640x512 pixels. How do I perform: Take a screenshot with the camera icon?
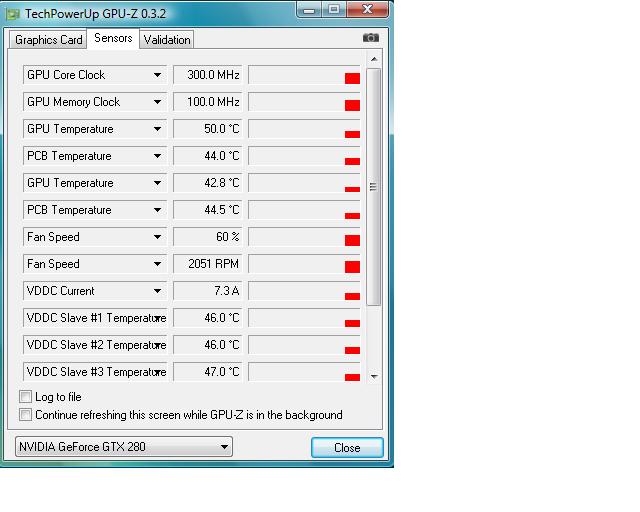[371, 38]
